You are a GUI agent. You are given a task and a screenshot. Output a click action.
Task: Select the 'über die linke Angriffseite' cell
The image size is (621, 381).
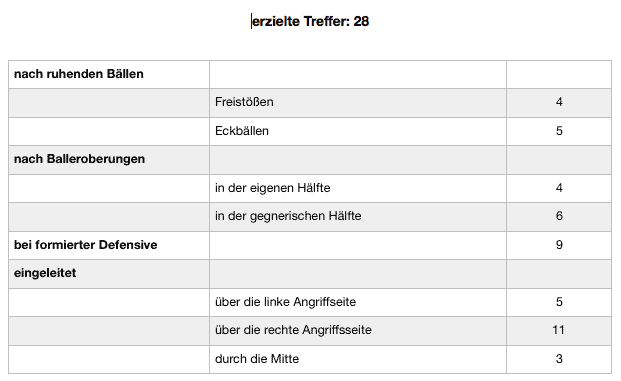point(358,303)
